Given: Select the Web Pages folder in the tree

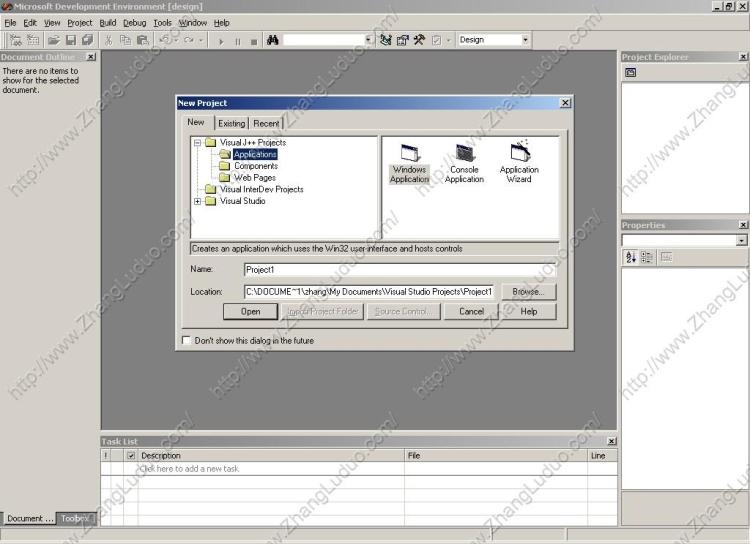Looking at the screenshot, I should (x=255, y=178).
